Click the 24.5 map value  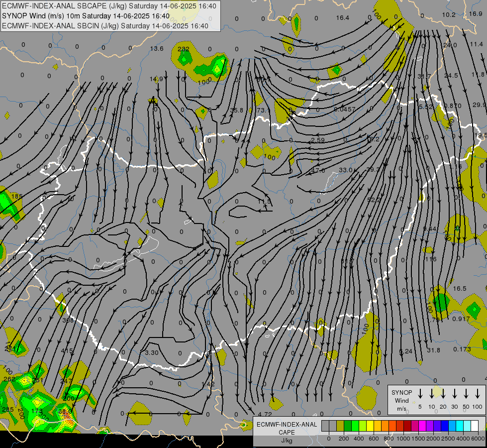[x=451, y=76]
